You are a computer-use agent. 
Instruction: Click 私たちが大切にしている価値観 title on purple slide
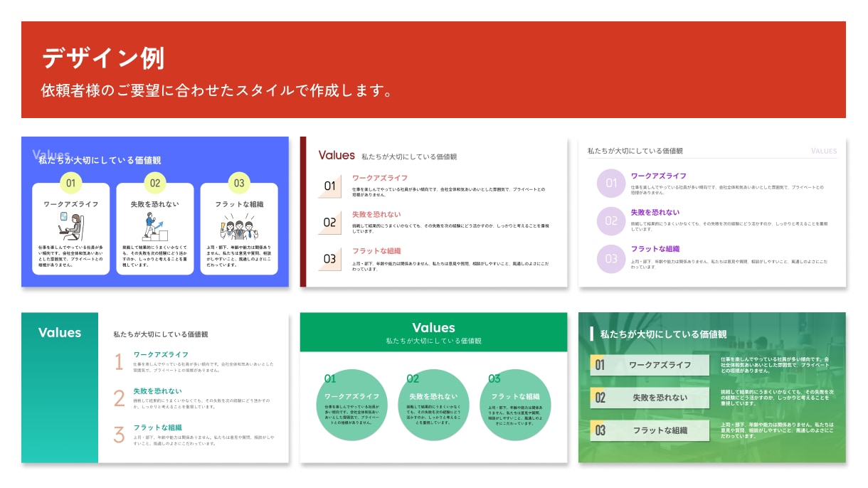pyautogui.click(x=635, y=151)
